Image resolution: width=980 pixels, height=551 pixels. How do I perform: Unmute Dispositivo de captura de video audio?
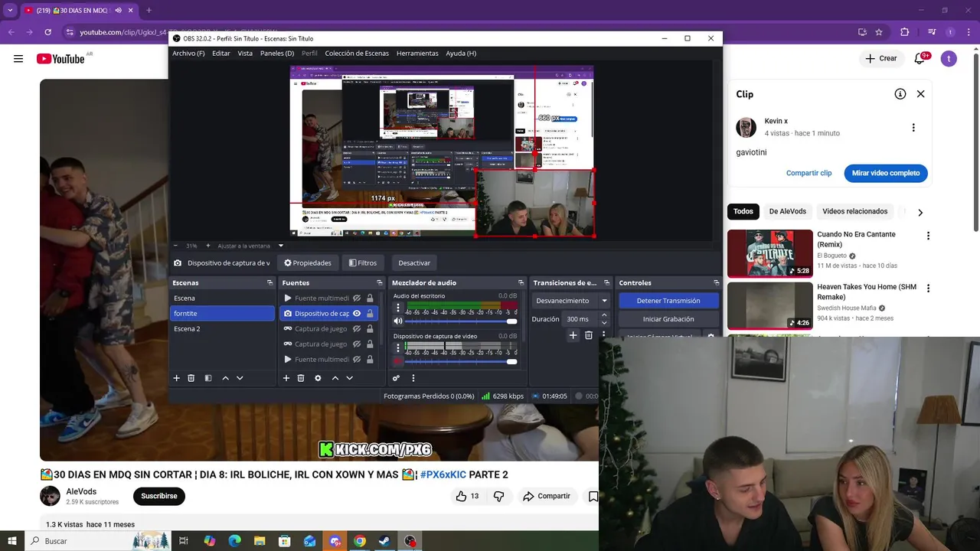[397, 361]
